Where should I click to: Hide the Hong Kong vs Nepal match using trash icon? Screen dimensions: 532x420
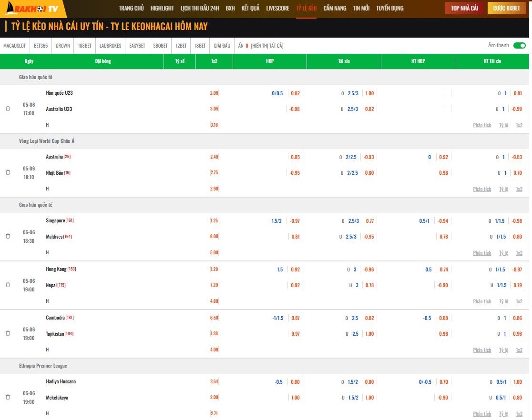[x=8, y=285]
